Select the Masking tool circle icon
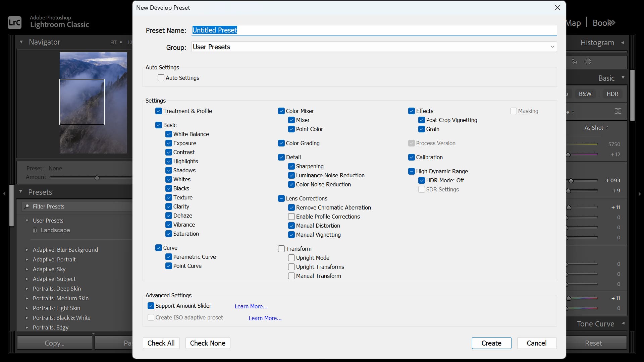The height and width of the screenshot is (362, 644). [x=588, y=62]
